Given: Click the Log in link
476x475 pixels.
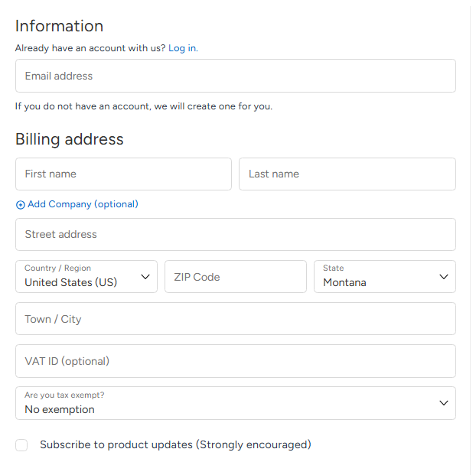Looking at the screenshot, I should tap(183, 48).
